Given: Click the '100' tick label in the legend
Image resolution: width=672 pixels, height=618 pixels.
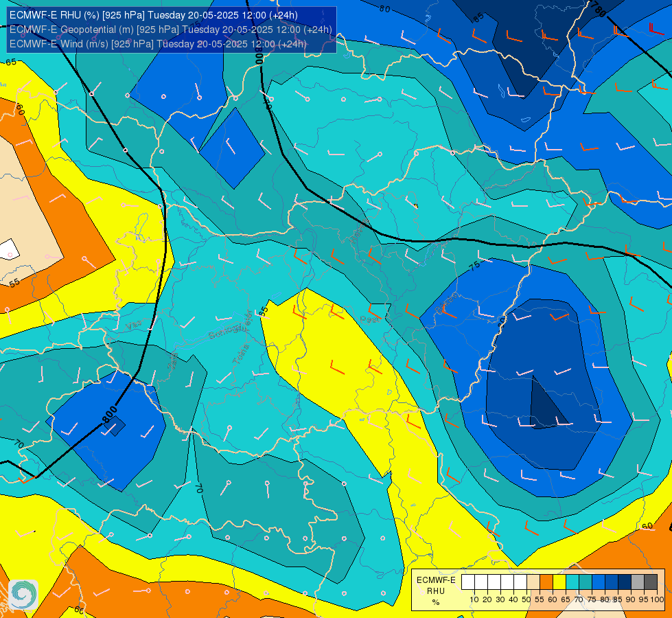Looking at the screenshot, I should point(657,599).
